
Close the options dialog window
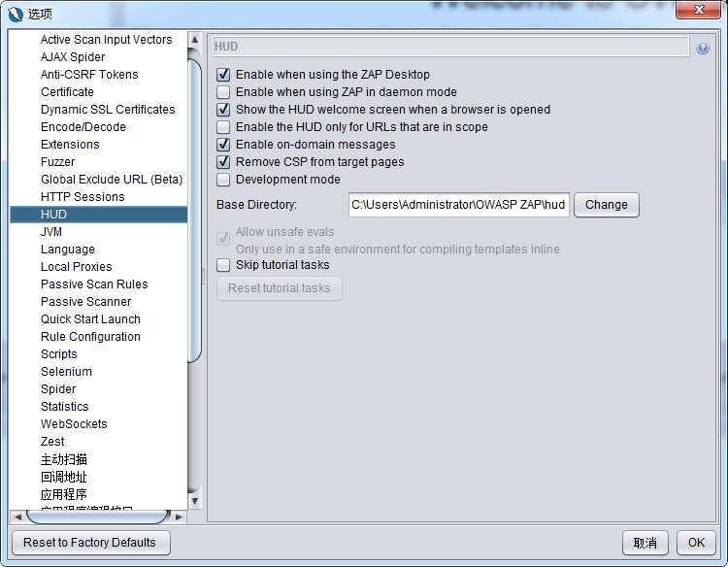tap(699, 10)
